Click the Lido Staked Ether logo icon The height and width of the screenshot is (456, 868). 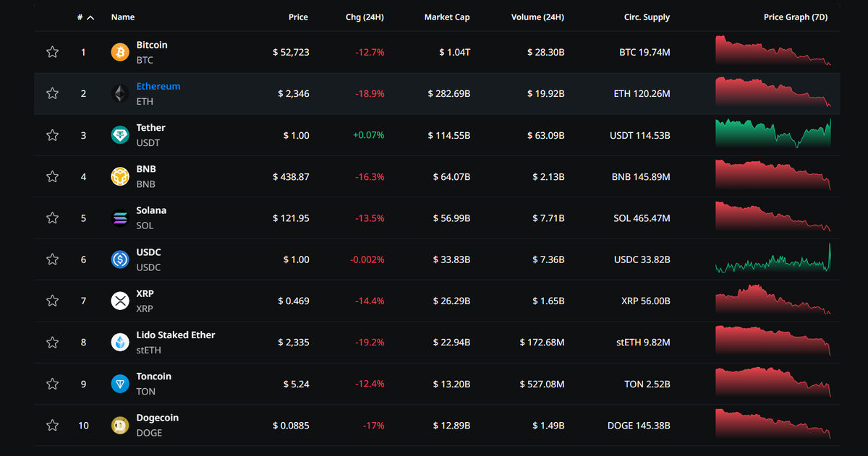coord(120,342)
